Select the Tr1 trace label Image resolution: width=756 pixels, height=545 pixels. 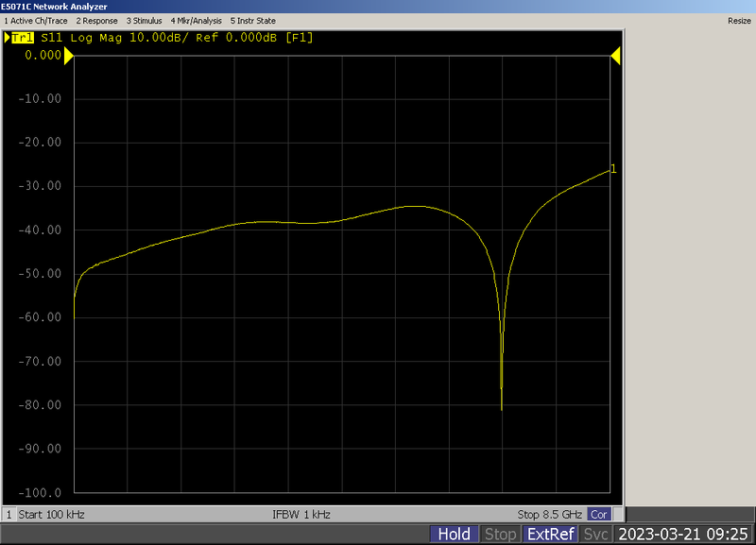tap(22, 38)
